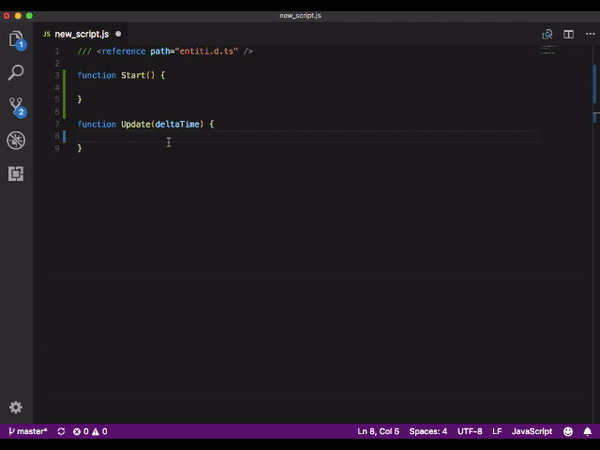Click the feedback smiley icon
Image resolution: width=600 pixels, height=450 pixels.
point(568,432)
